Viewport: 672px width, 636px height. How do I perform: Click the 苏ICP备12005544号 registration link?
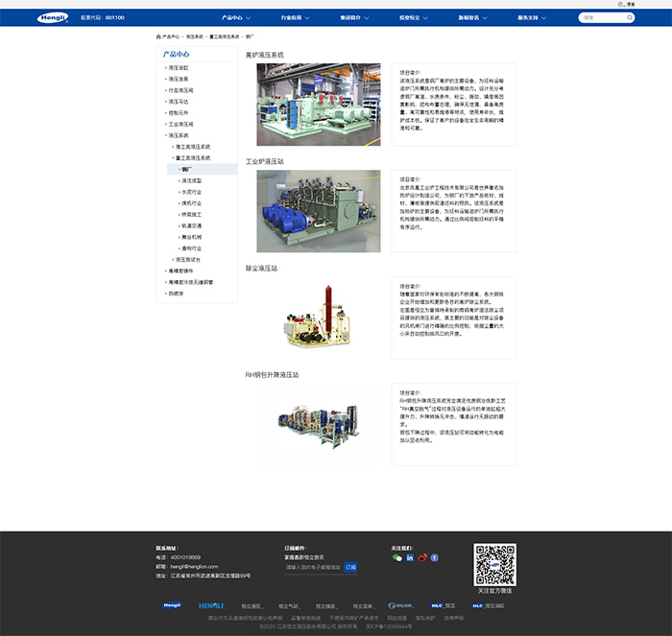[389, 626]
